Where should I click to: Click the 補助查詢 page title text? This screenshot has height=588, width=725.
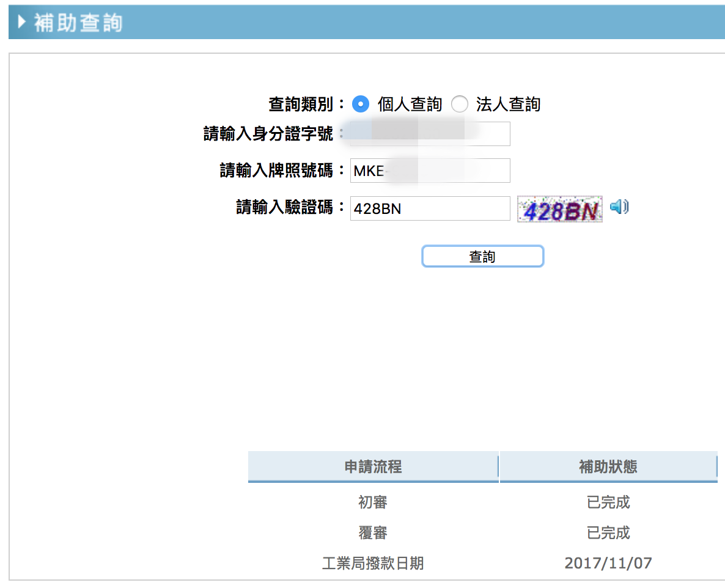(78, 23)
